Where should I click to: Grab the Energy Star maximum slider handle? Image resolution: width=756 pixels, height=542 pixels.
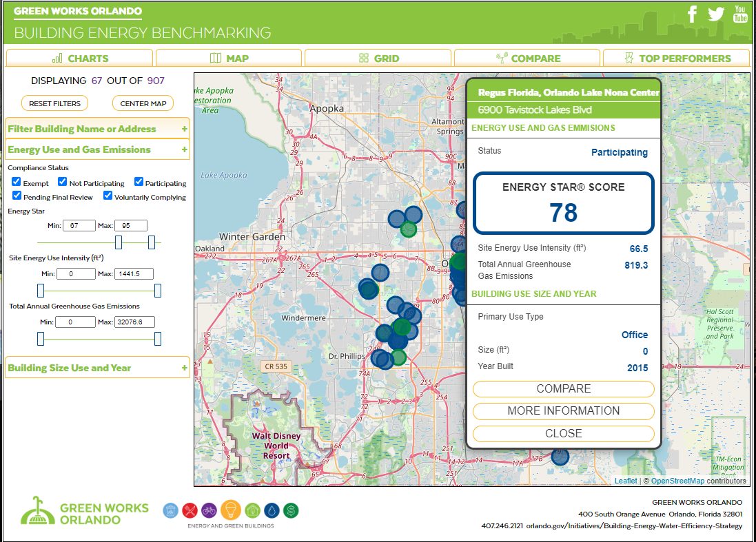coord(152,242)
